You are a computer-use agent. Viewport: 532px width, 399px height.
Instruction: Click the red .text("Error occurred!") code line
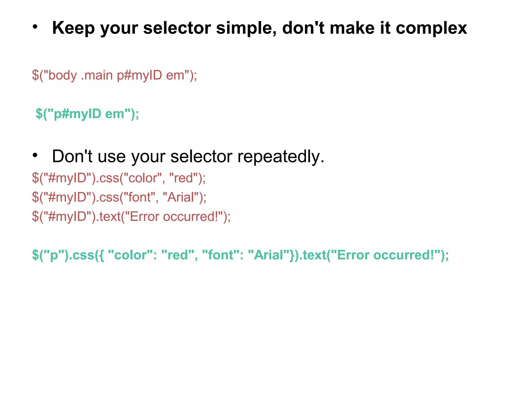pyautogui.click(x=131, y=216)
